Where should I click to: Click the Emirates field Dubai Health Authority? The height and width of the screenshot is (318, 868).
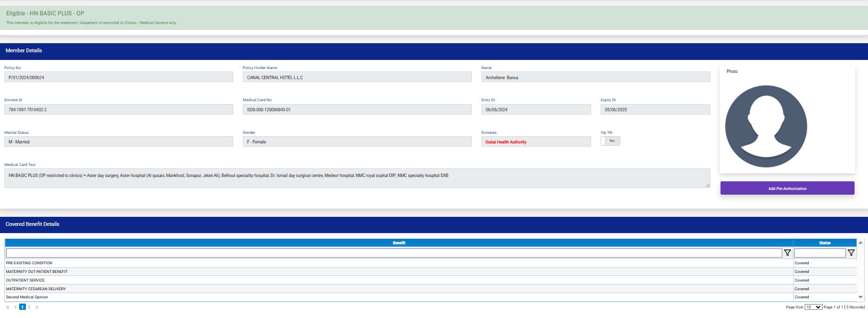coord(536,141)
